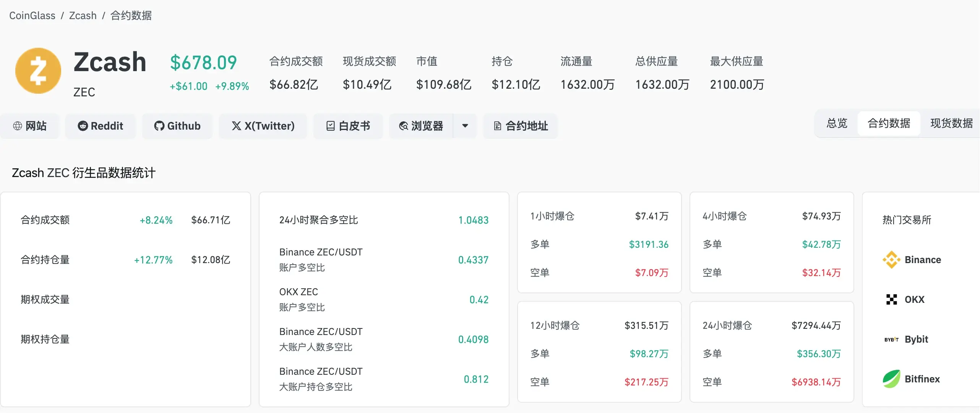980x413 pixels.
Task: Go to CoinGlass breadcrumb link
Action: [32, 15]
